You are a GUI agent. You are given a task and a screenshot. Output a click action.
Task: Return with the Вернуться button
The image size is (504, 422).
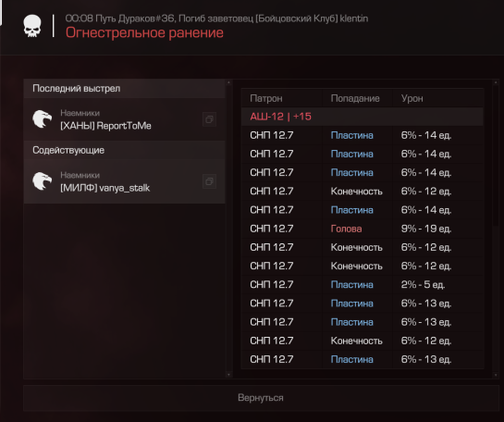[261, 398]
